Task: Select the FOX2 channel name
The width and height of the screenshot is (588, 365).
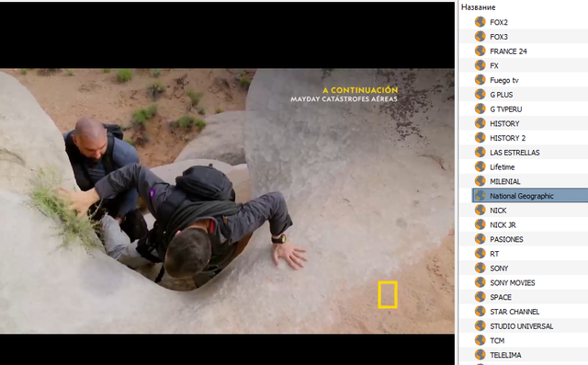Action: [499, 22]
